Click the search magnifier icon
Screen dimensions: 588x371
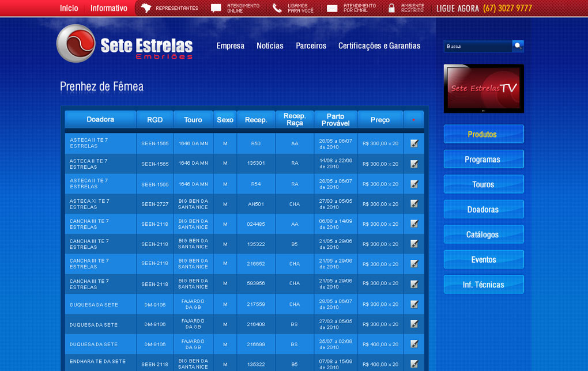tap(518, 46)
